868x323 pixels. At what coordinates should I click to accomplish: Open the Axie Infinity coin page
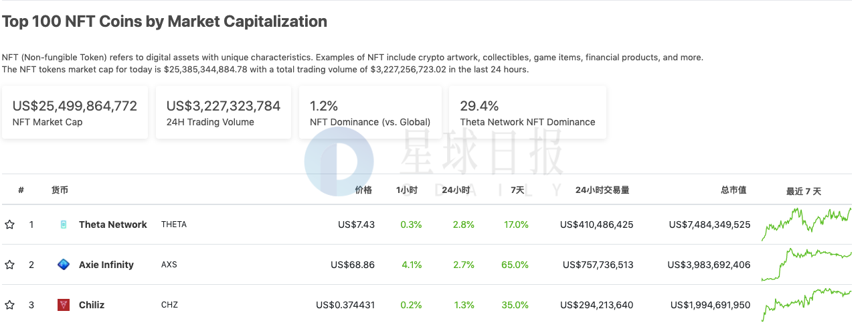(x=106, y=265)
